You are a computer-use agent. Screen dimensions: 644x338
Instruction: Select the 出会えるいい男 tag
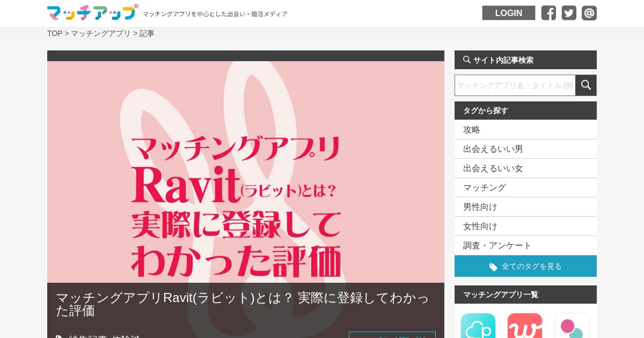tap(525, 149)
